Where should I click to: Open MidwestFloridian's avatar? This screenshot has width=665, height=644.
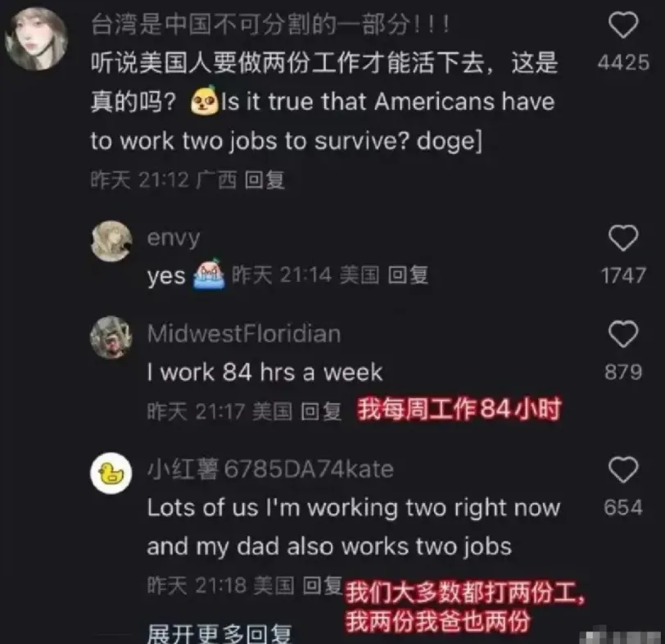tap(111, 337)
